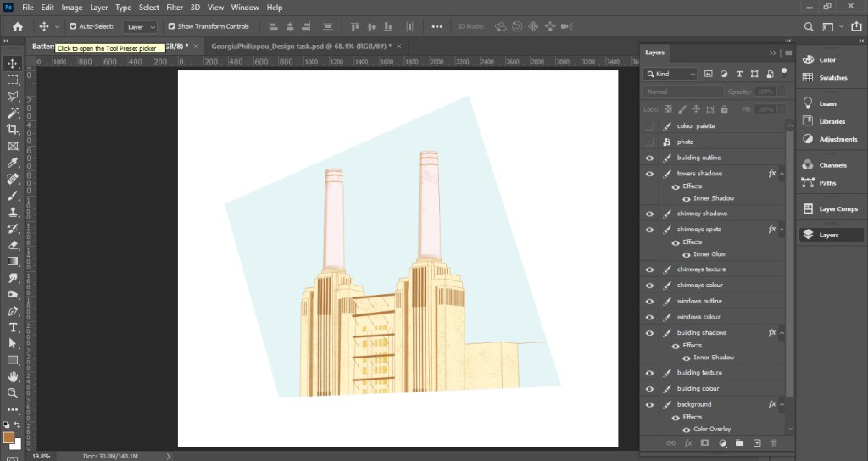Select the Clone Stamp tool

[13, 212]
